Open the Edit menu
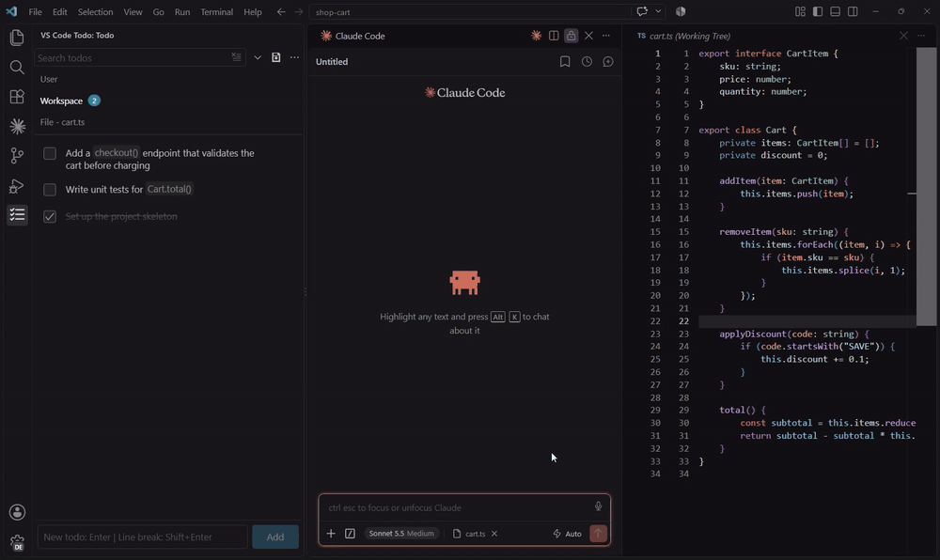Screen dimensions: 940x560 (60, 12)
